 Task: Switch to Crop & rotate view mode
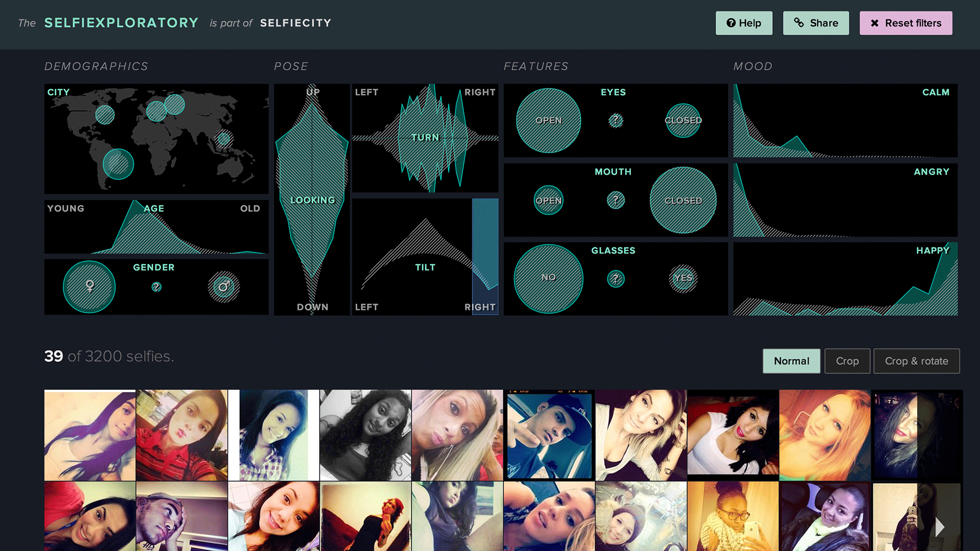(x=916, y=361)
